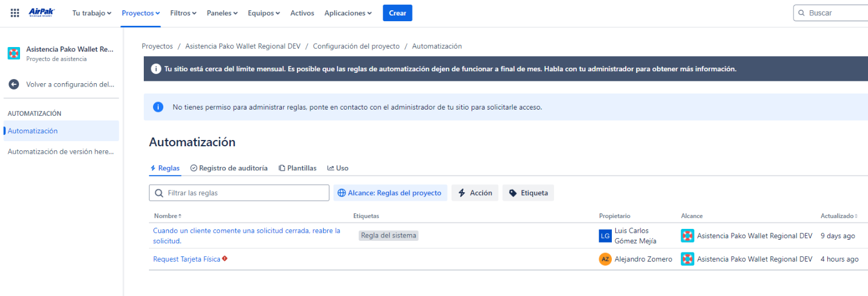Viewport: 868px width, 296px height.
Task: Click the Crear button
Action: pyautogui.click(x=397, y=13)
